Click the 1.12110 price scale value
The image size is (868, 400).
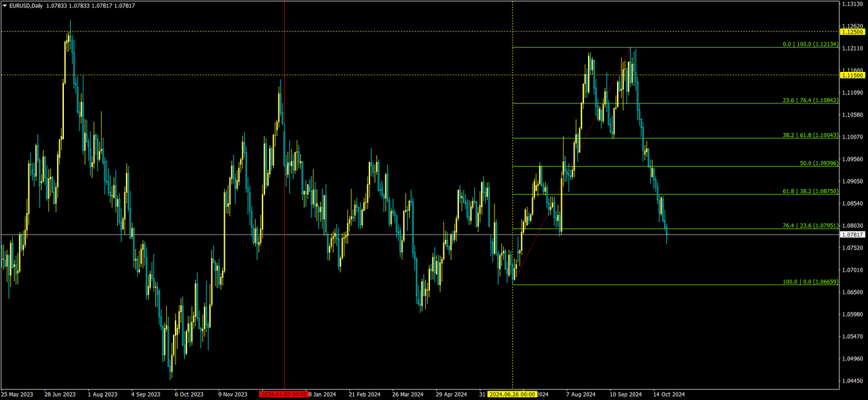853,48
